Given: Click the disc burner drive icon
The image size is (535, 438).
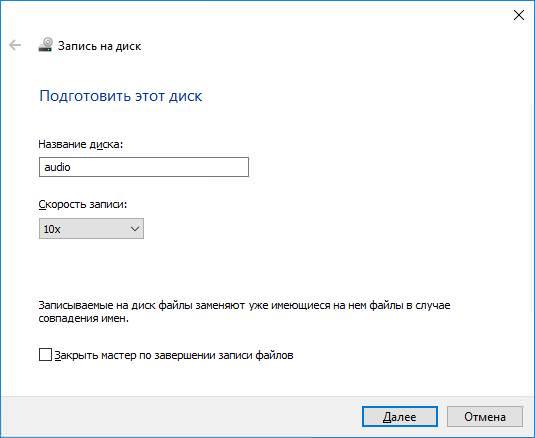Looking at the screenshot, I should click(x=45, y=45).
